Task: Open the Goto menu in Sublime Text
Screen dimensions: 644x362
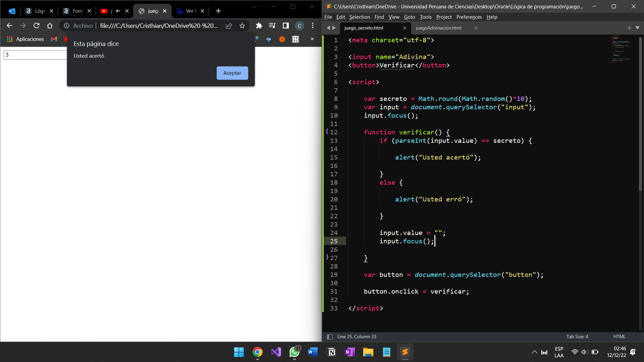Action: (x=410, y=17)
